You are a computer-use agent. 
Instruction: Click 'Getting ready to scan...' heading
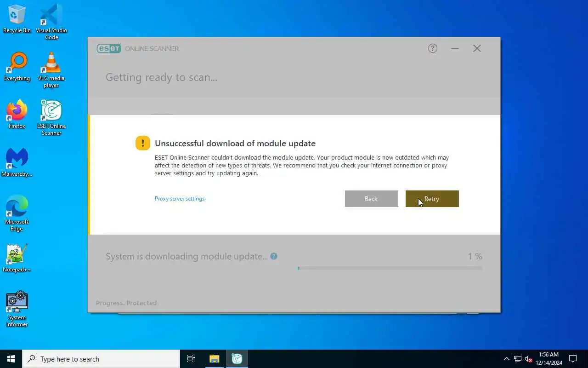point(161,77)
